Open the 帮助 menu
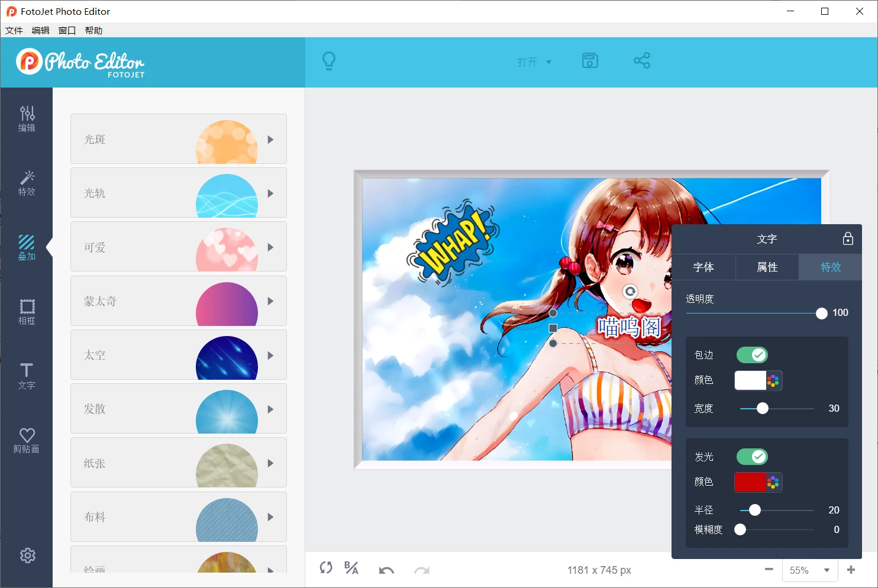 pos(93,30)
